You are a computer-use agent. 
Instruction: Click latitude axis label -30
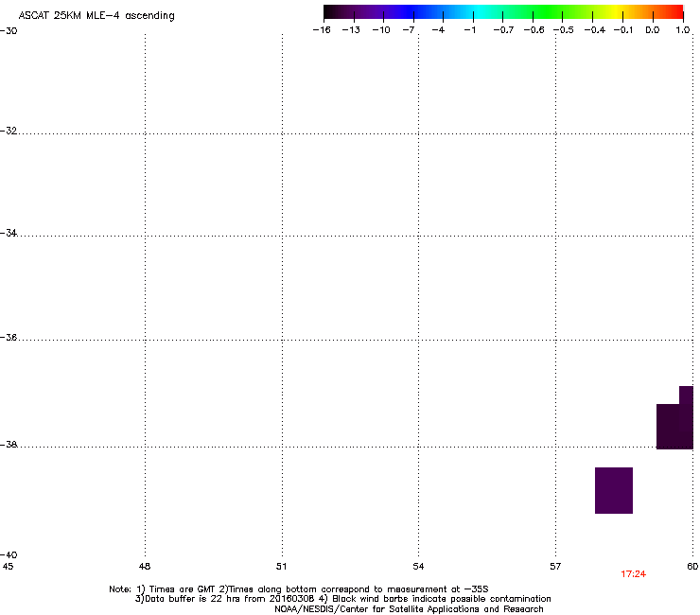coord(9,31)
